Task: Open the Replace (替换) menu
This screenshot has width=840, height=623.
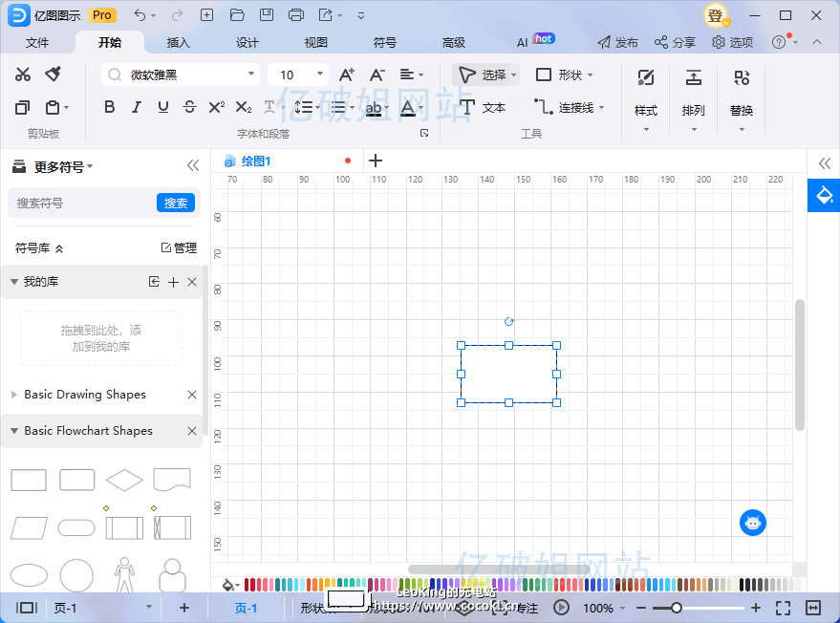Action: tap(742, 98)
